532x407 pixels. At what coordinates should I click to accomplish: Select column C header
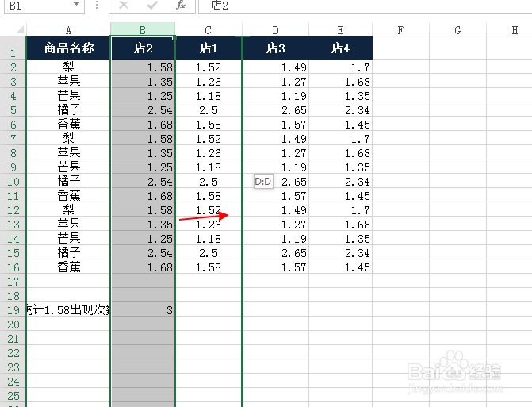tap(209, 30)
